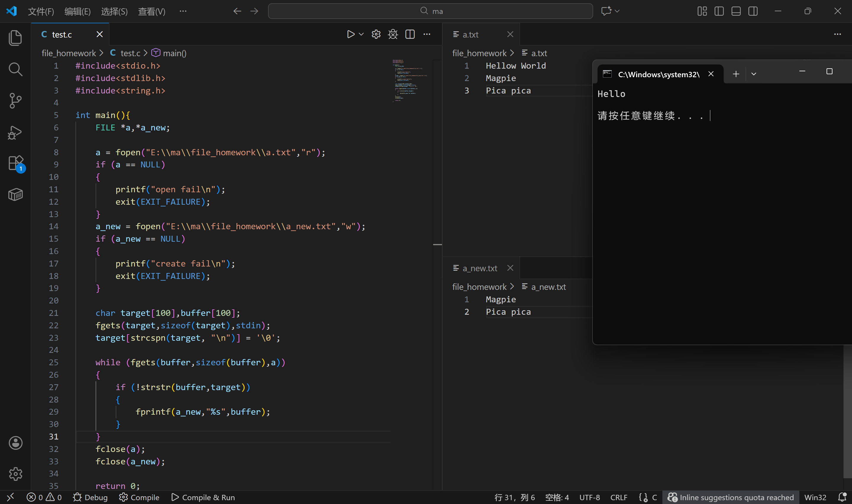Image resolution: width=852 pixels, height=504 pixels.
Task: Open the Search view in activity bar
Action: (15, 69)
